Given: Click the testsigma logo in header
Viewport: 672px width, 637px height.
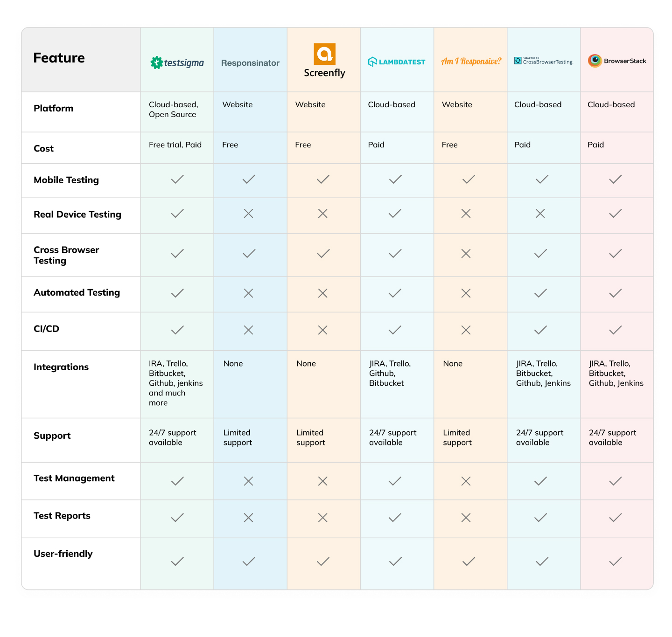Looking at the screenshot, I should click(177, 62).
